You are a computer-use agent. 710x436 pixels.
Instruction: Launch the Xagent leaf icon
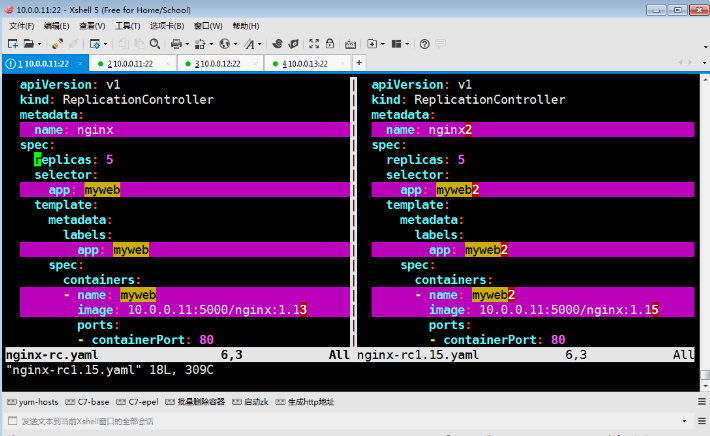[293, 44]
